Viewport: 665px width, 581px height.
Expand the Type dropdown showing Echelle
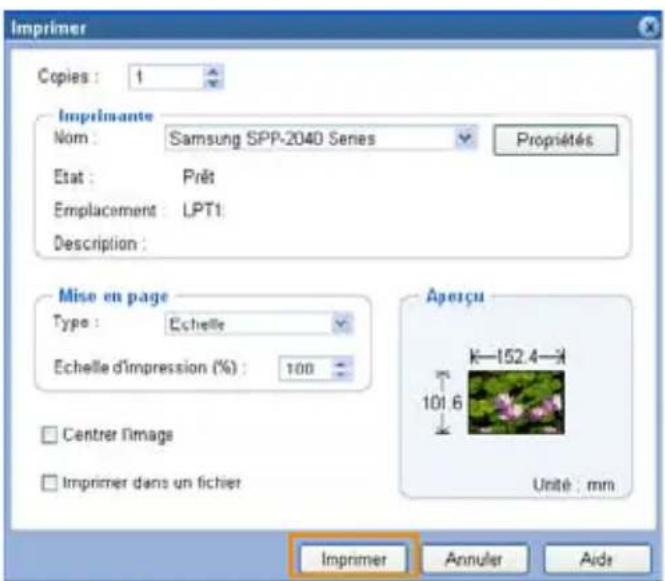click(x=341, y=324)
